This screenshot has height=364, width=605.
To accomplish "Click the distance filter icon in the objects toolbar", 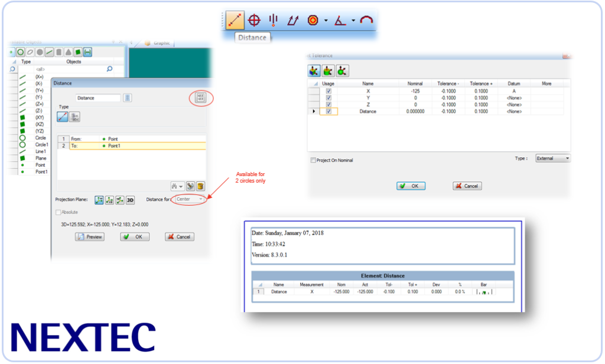I will 87,52.
